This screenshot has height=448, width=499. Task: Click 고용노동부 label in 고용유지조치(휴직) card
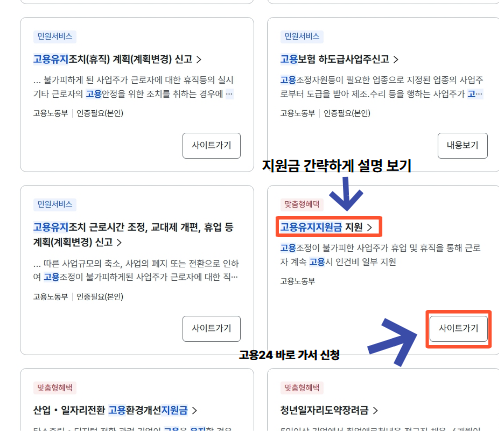click(50, 113)
